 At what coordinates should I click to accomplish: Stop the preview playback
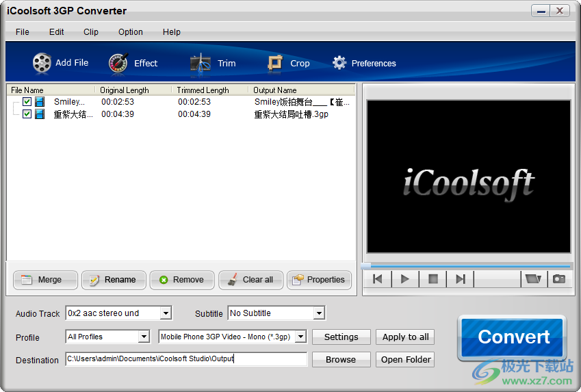[432, 279]
